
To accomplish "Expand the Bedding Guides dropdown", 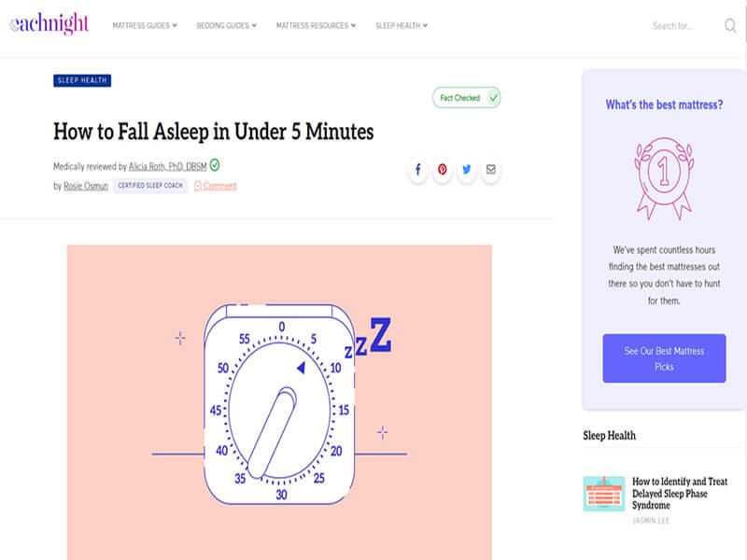I will [x=227, y=25].
